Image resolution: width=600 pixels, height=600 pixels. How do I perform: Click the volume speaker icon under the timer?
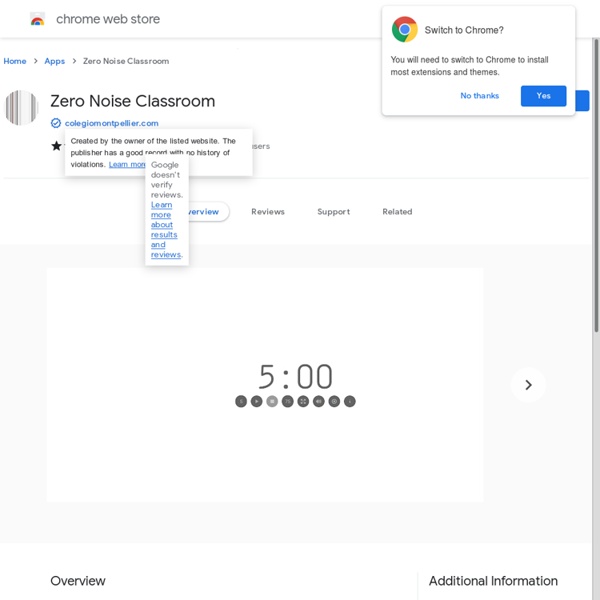[x=319, y=401]
